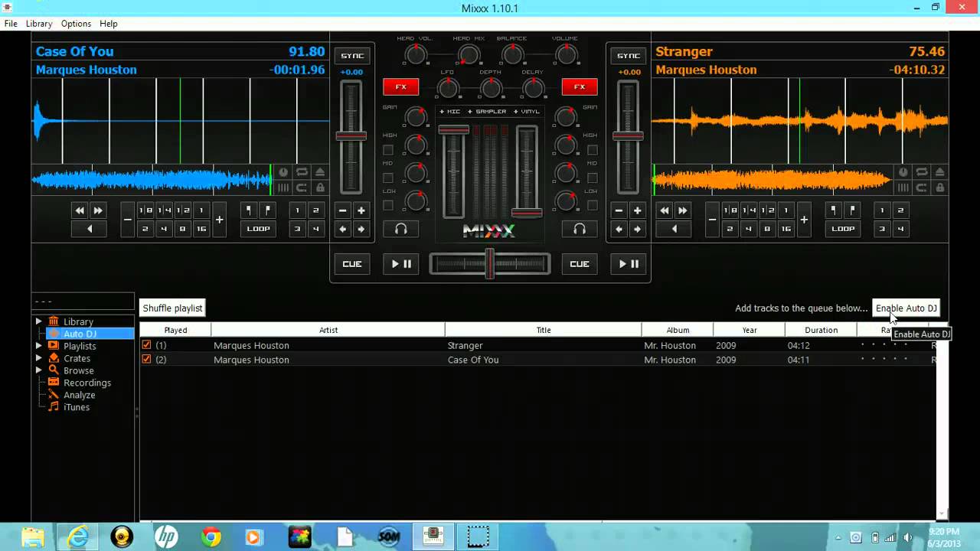Toggle reverse playback on left deck

pos(89,229)
